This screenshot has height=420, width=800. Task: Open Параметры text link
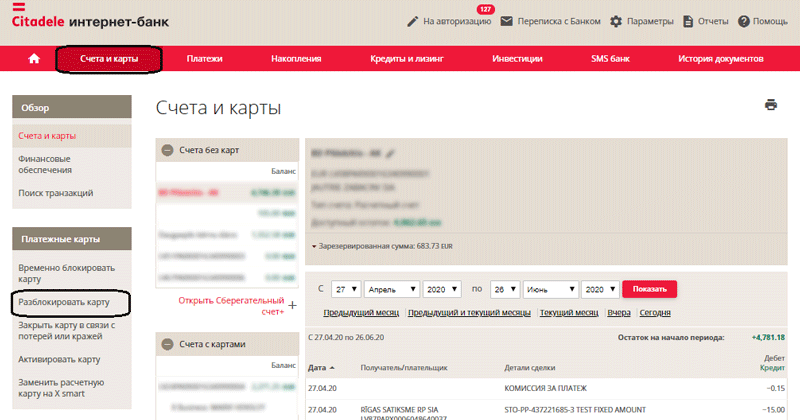click(650, 21)
